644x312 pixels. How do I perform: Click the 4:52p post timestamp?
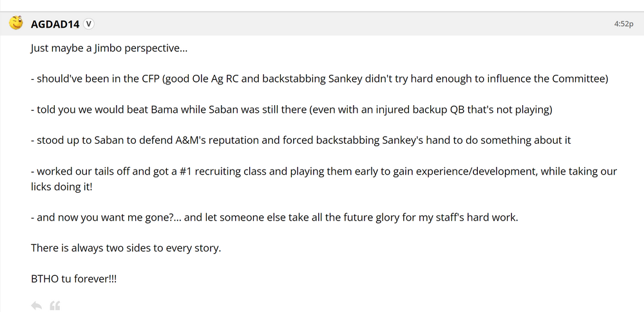[x=623, y=24]
